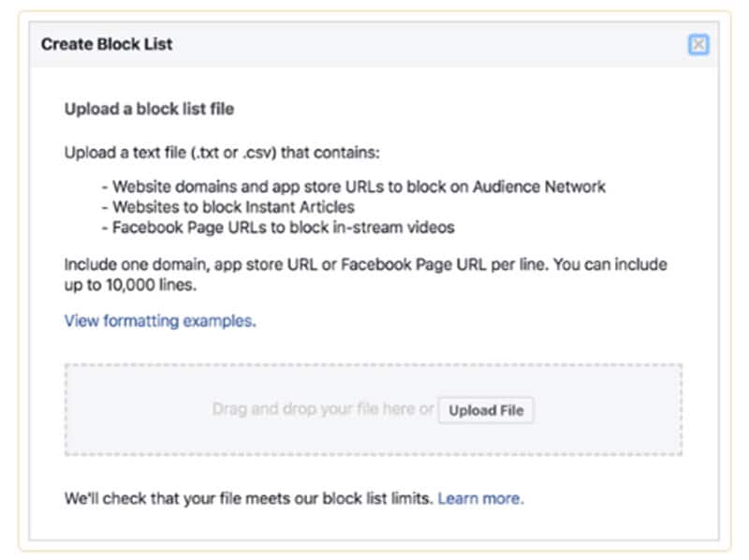
Task: Close the Create Block List dialog
Action: tap(698, 45)
